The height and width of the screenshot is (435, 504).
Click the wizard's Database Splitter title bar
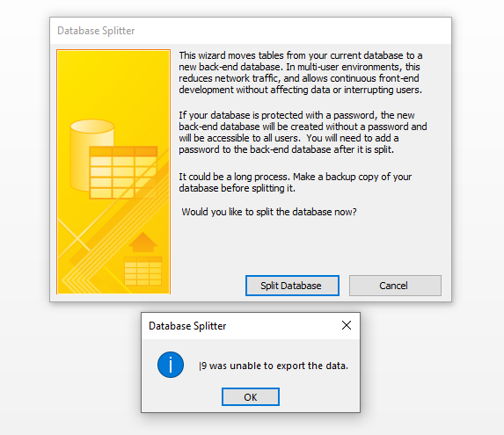(251, 31)
